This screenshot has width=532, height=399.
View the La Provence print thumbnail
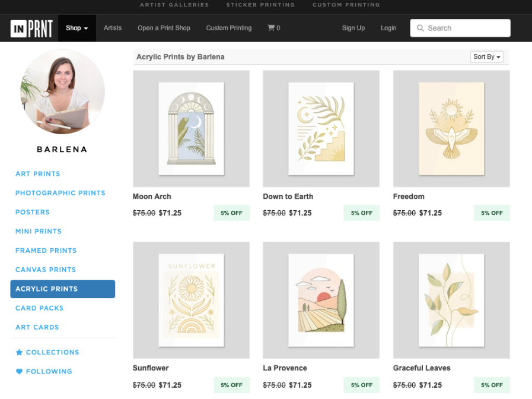(321, 300)
